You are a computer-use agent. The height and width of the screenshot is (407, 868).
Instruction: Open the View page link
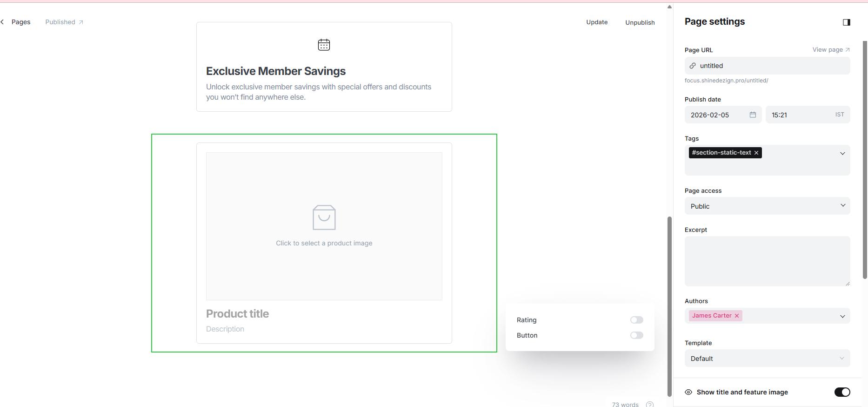click(x=830, y=50)
